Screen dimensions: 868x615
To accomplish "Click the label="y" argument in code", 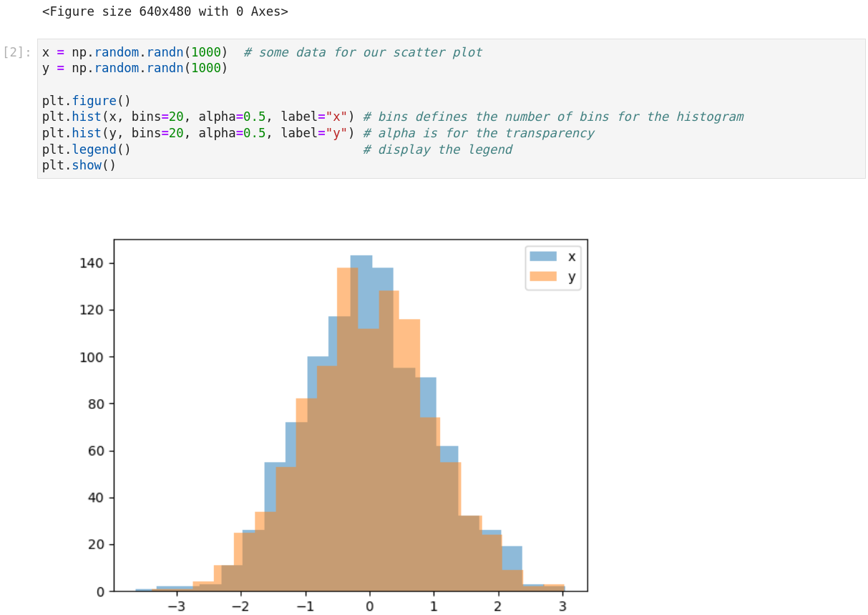I will 313,133.
